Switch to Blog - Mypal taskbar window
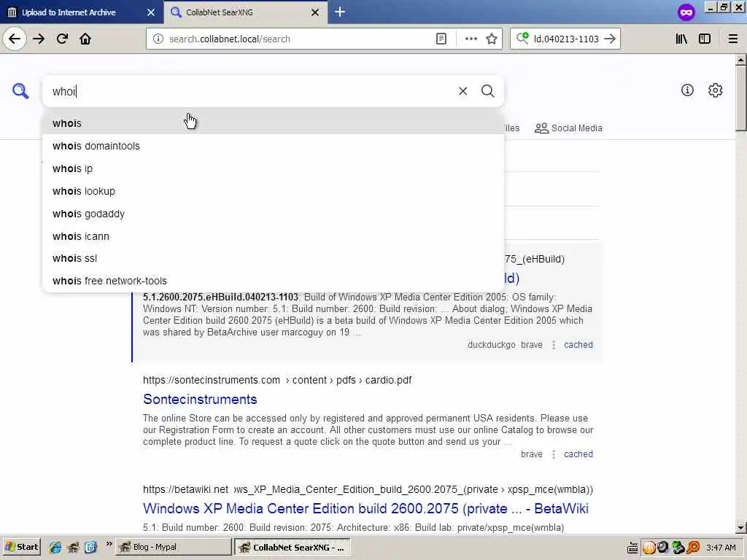Viewport: 747px width, 560px height. point(174,547)
